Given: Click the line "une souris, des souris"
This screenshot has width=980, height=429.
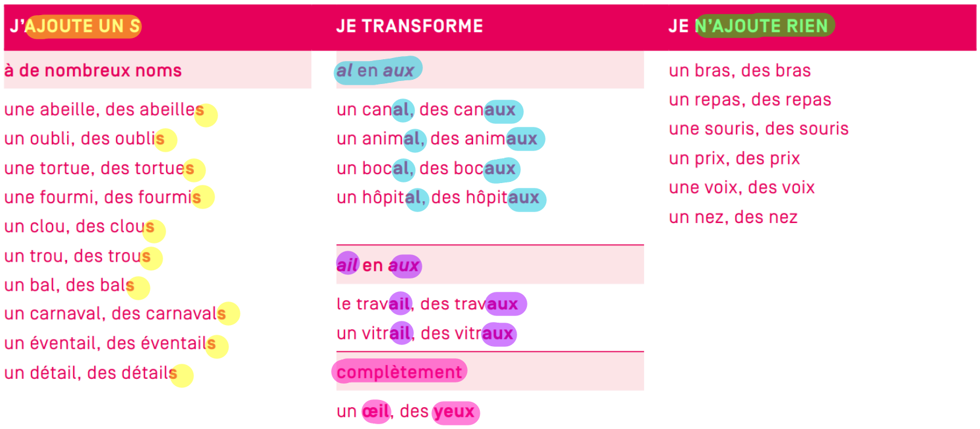Looking at the screenshot, I should [759, 129].
